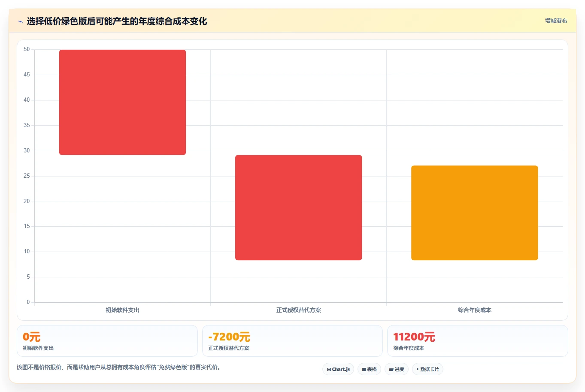Click the footnote text starting 该图不是价格报价
Viewport: 585px width, 392px height.
click(118, 368)
